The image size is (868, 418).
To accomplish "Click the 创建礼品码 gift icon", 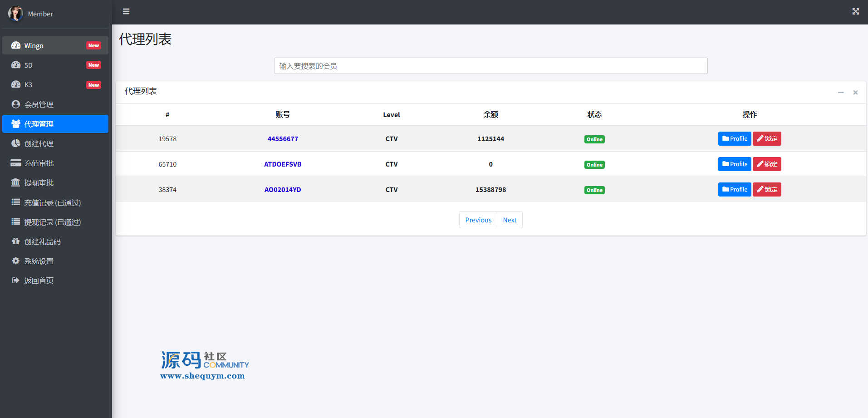I will (x=16, y=241).
